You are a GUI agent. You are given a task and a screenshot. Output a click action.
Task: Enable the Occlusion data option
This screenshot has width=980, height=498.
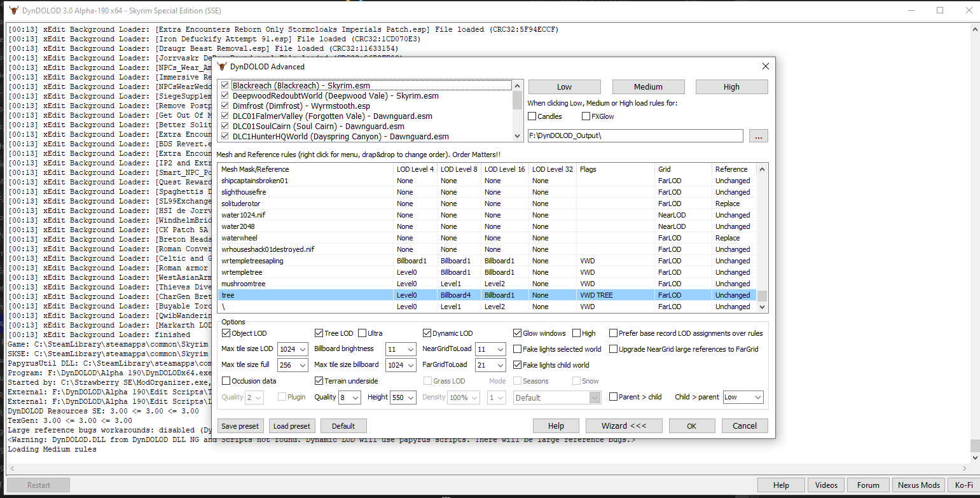226,381
